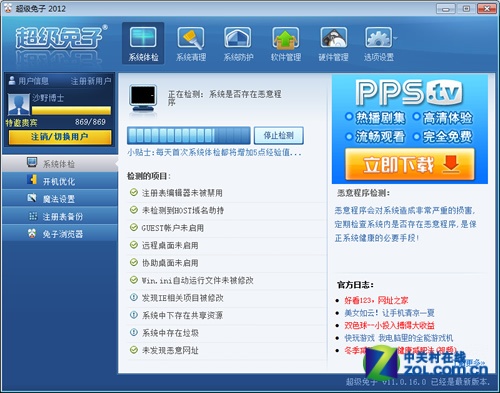Select result row 注册表编辑器未被禁用
The width and height of the screenshot is (500, 393).
click(227, 193)
